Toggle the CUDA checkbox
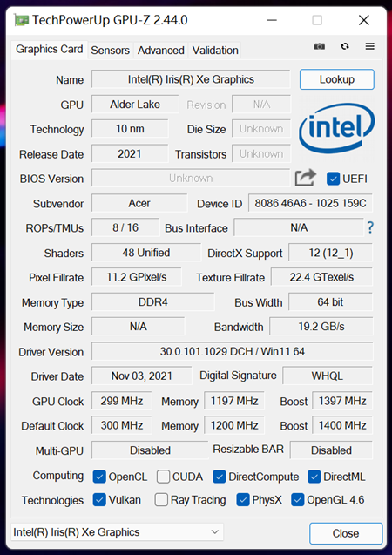 pyautogui.click(x=163, y=477)
